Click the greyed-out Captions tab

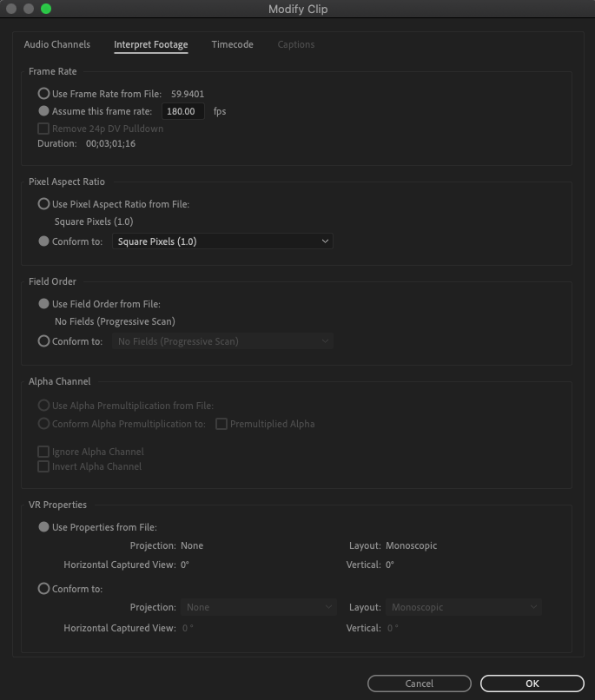295,44
